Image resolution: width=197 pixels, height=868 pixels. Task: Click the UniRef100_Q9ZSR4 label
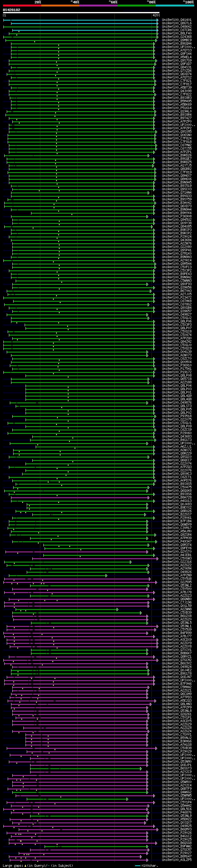[x=177, y=535]
